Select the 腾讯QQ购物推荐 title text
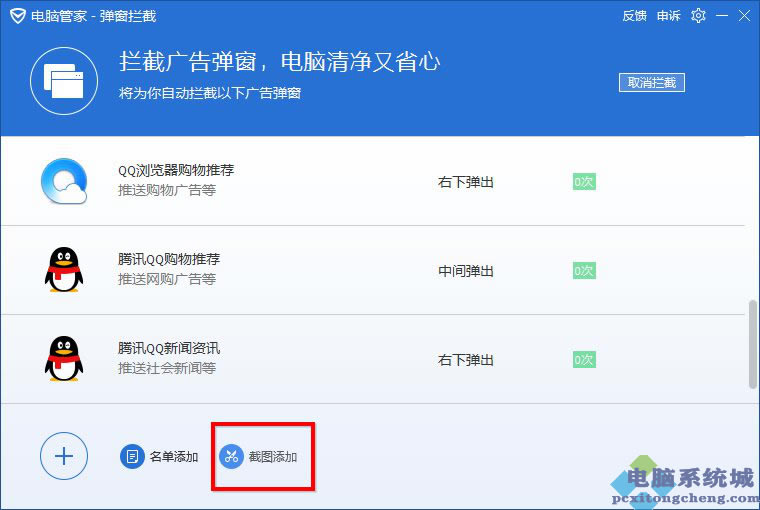Screen dimensions: 760x510 pos(169,259)
